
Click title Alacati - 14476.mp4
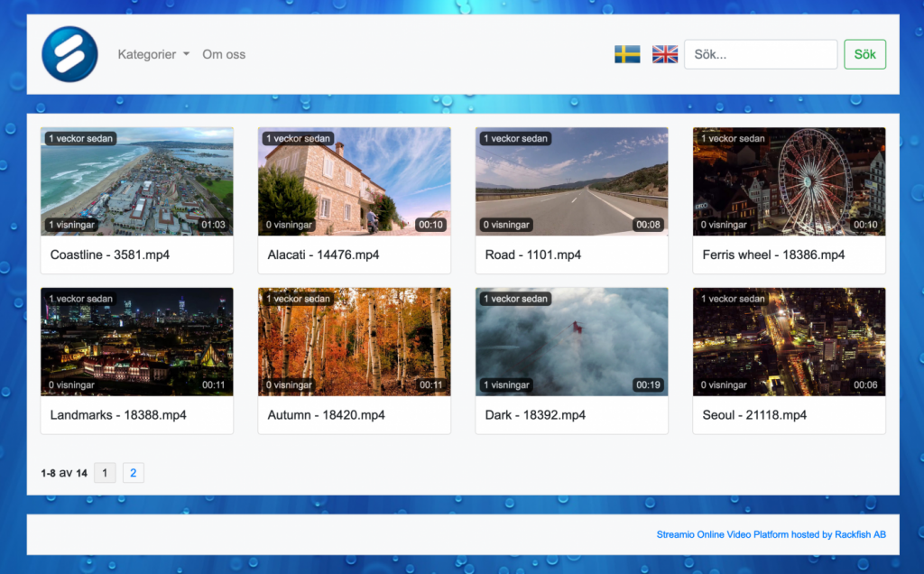(x=323, y=255)
